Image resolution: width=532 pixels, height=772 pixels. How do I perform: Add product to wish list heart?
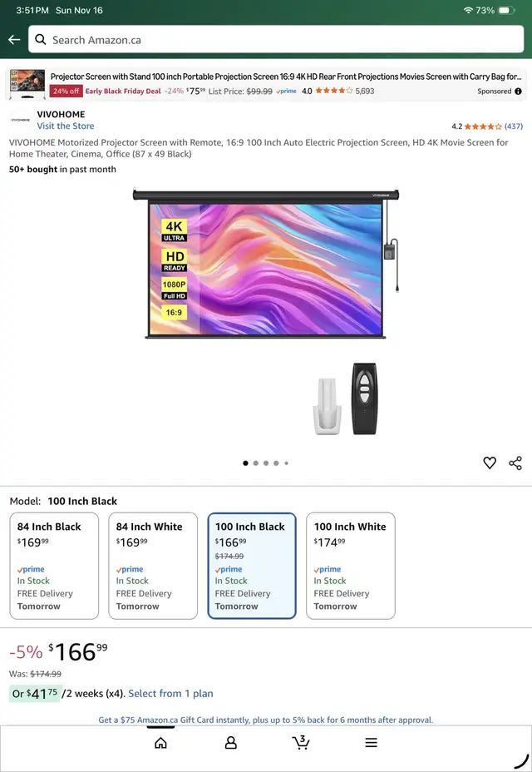click(489, 463)
